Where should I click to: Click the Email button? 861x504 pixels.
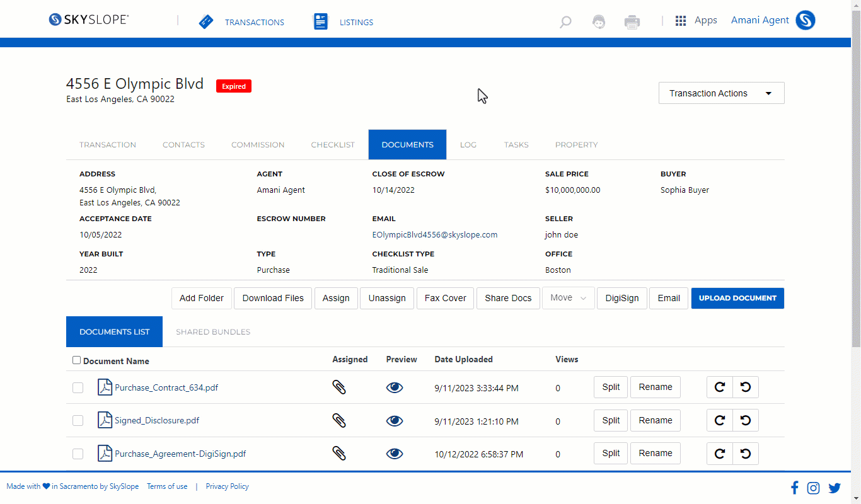(x=669, y=298)
